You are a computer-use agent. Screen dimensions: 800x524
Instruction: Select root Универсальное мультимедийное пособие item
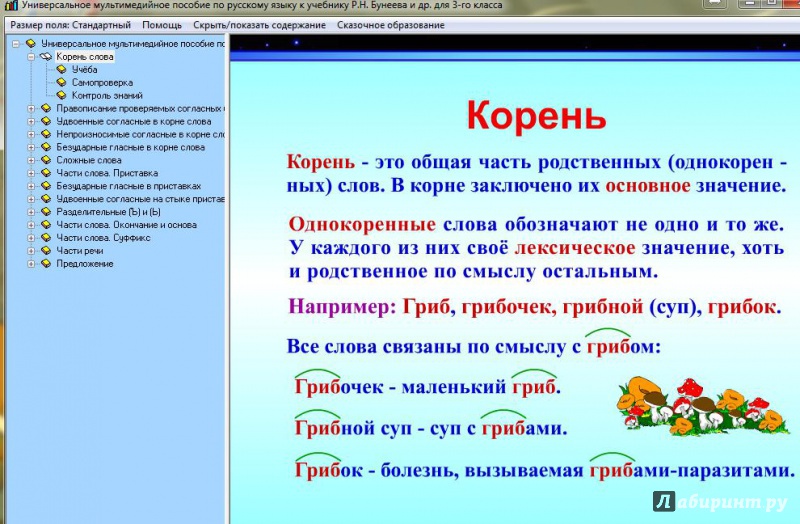click(x=132, y=44)
